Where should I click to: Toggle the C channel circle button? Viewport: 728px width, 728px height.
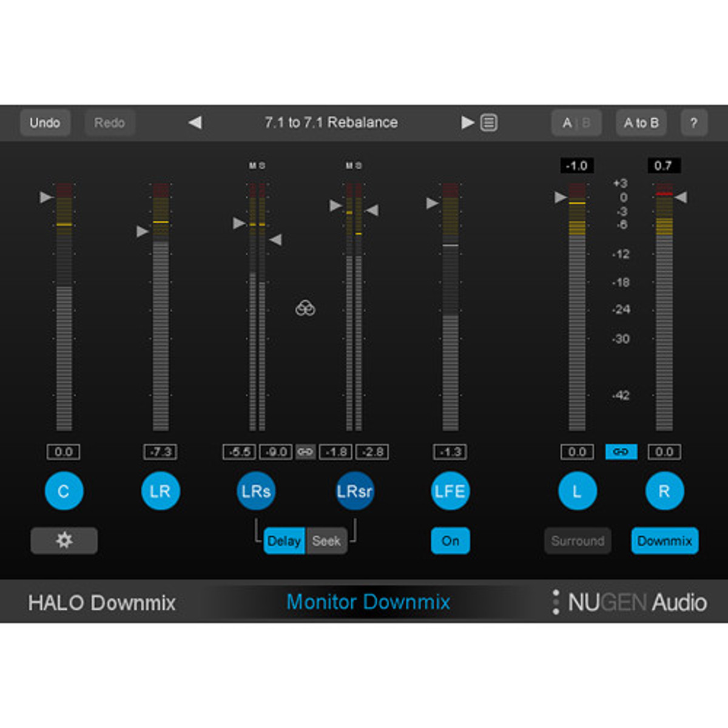[64, 491]
